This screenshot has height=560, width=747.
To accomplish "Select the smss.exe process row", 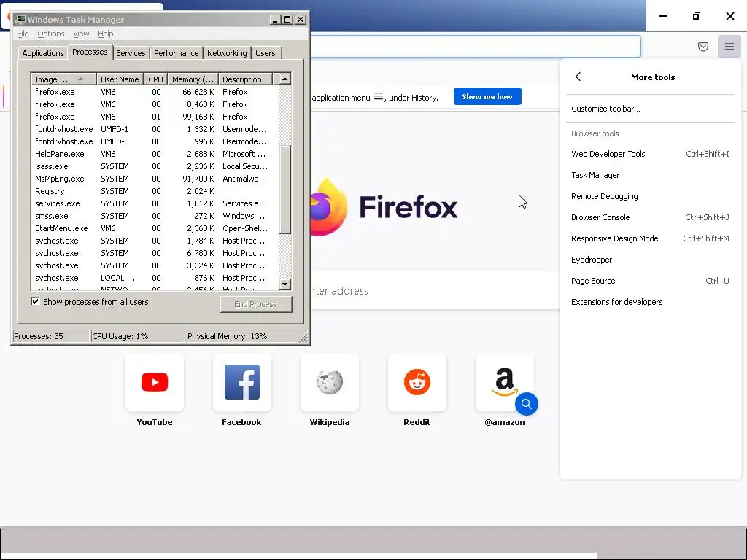I will (x=155, y=216).
